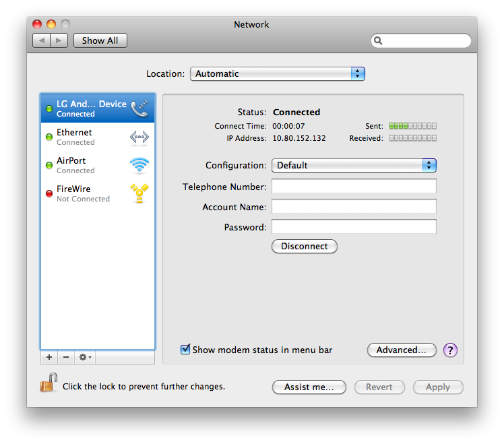
Task: Select the Ethernet connection icon
Action: (139, 137)
